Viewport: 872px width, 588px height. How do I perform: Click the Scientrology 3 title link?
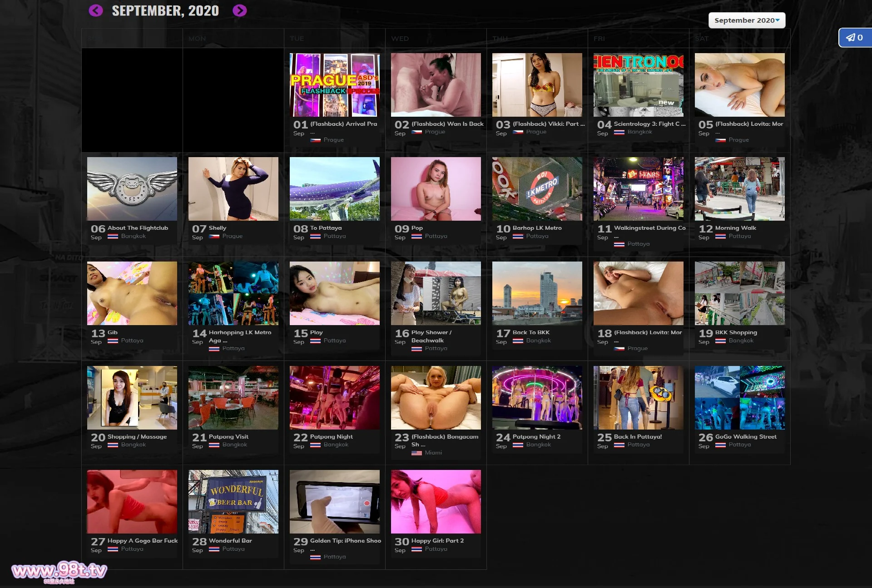tap(649, 124)
